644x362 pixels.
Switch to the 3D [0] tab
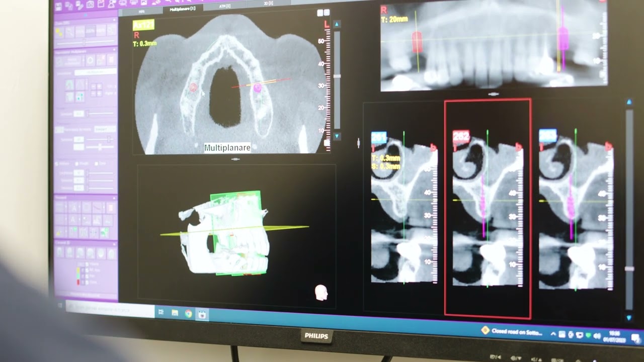[x=268, y=4]
